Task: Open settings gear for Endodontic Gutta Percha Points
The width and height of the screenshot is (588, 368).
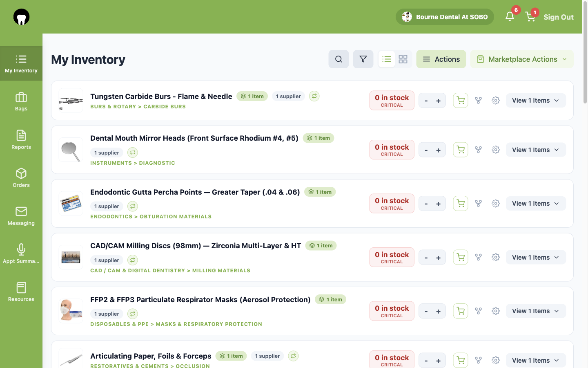Action: pyautogui.click(x=496, y=204)
